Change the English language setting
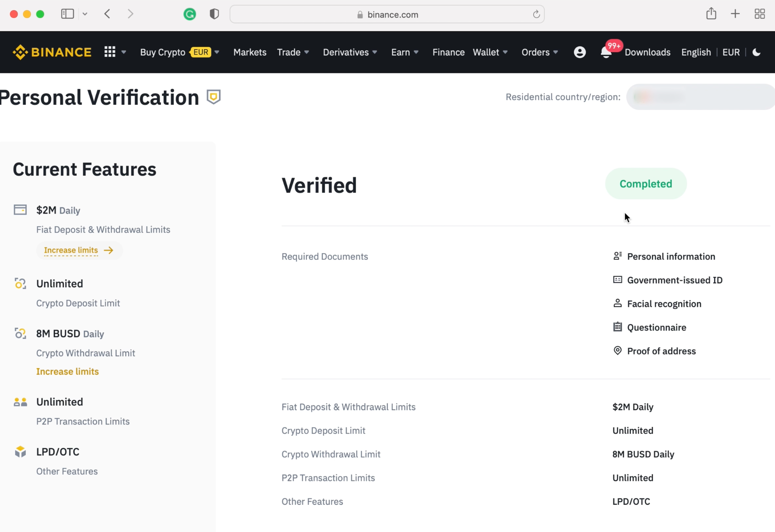775x532 pixels. (696, 52)
